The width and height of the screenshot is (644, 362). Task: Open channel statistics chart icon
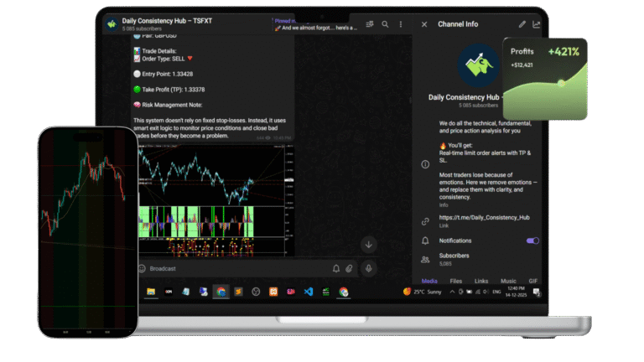tap(537, 25)
